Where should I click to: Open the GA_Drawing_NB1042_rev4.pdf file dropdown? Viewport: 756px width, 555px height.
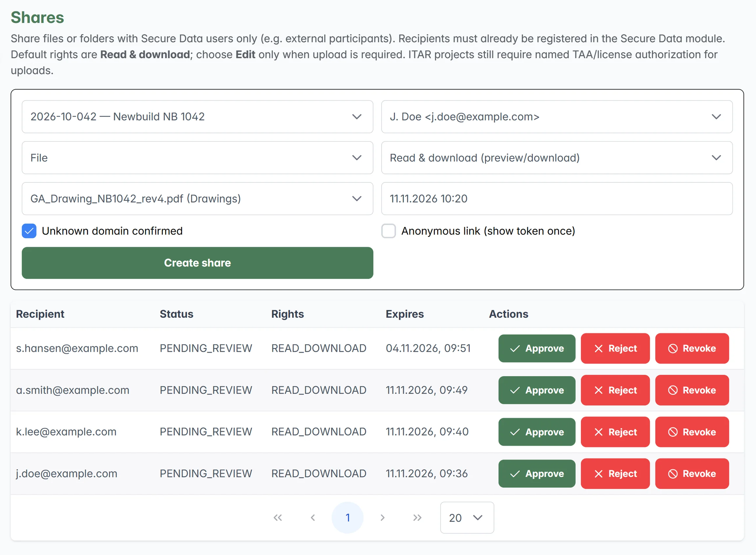[197, 199]
